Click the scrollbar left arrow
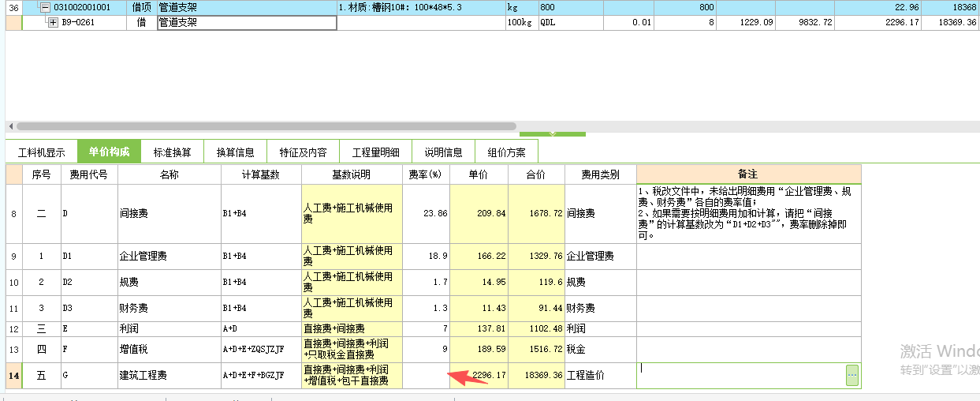The height and width of the screenshot is (401, 980). (x=9, y=126)
